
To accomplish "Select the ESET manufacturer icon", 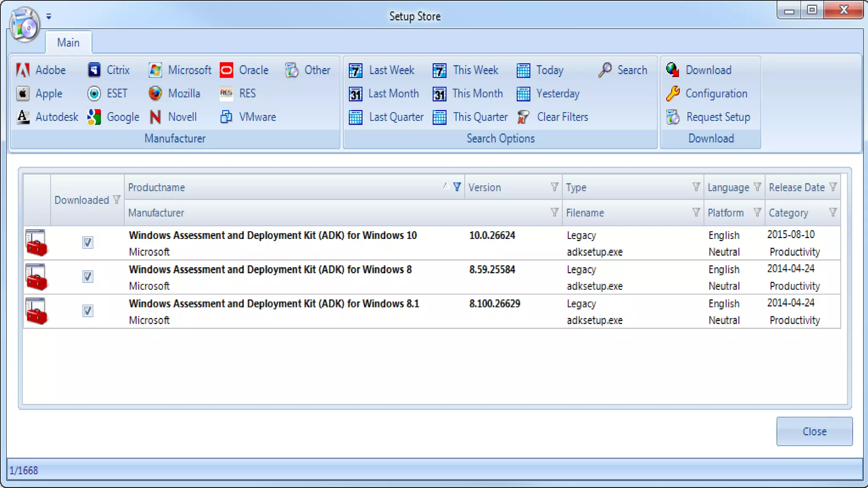I will point(94,93).
